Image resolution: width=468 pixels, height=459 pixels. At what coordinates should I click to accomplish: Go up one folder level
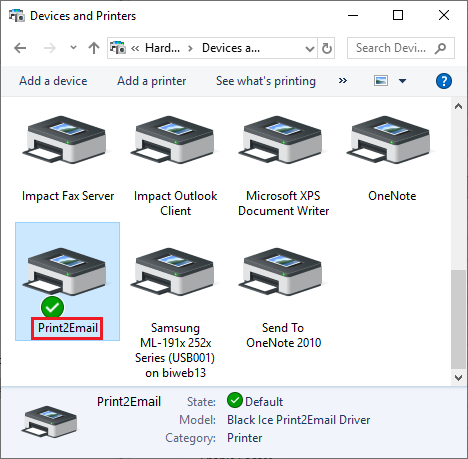[94, 48]
